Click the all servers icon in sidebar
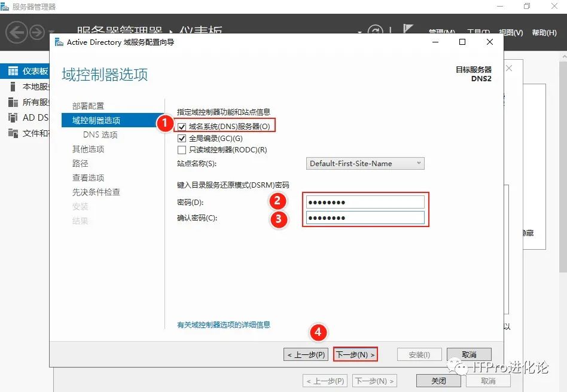Screen dimensions: 567x392 click(x=13, y=102)
